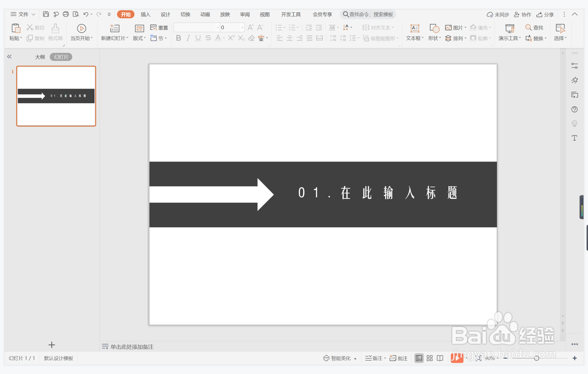Click the play from current slide icon
Screen dimensions: 588x374
(81, 28)
